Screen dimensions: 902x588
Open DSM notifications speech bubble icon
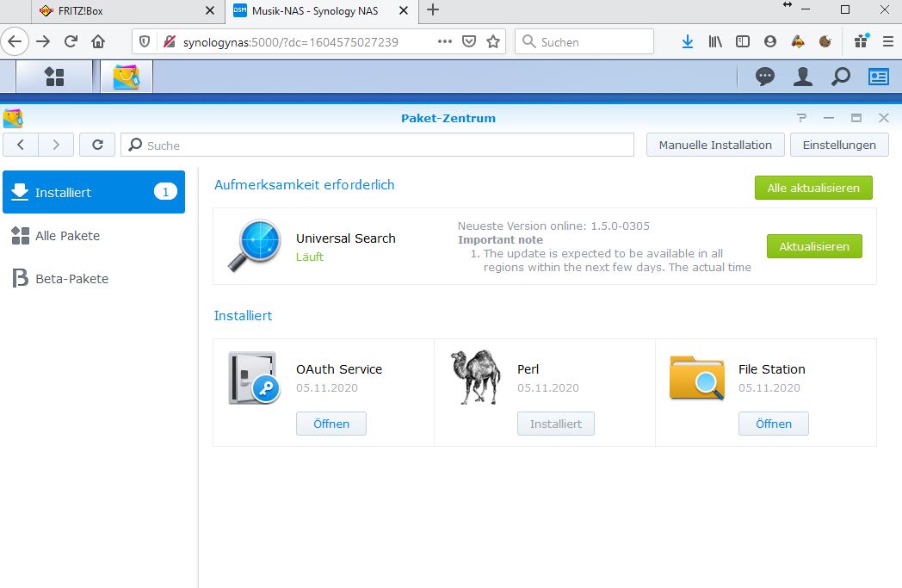tap(765, 77)
